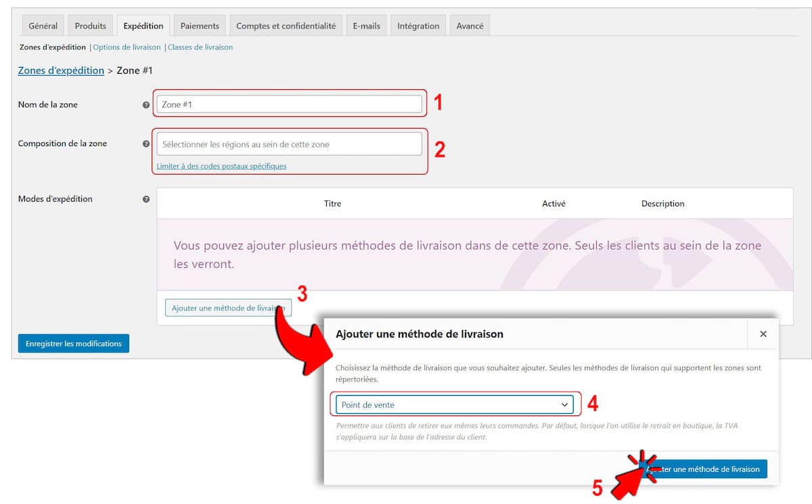Screen dimensions: 812x504
Task: Open Options de livraison sub-section
Action: 127,47
